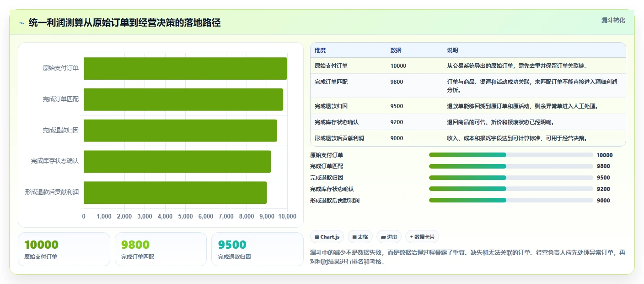Click chart y-axis label 完成退款归因
644x284 pixels.
[x=61, y=130]
